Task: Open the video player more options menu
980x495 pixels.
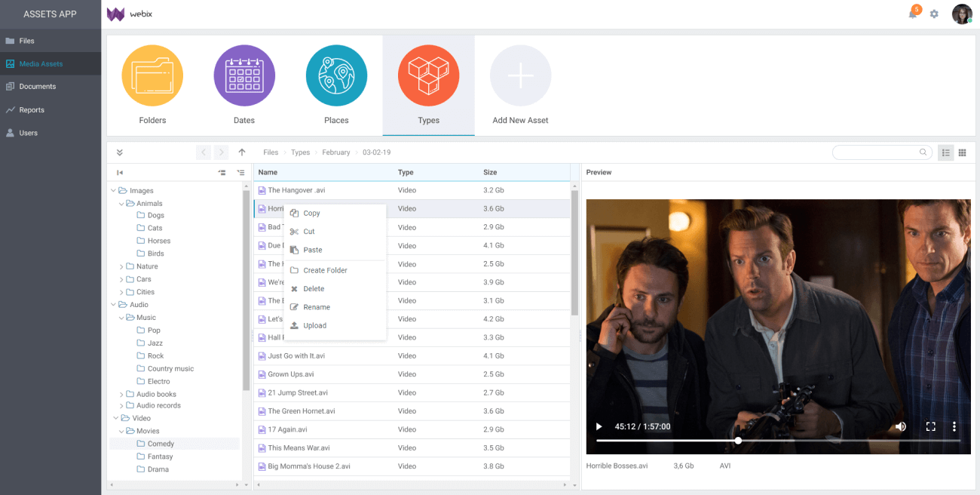Action: coord(954,426)
